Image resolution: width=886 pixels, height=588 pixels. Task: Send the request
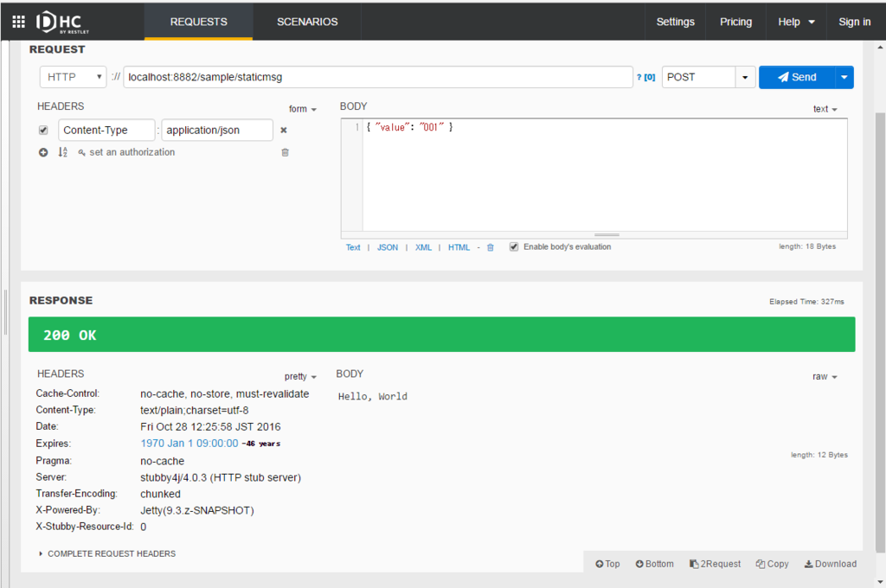(x=797, y=77)
